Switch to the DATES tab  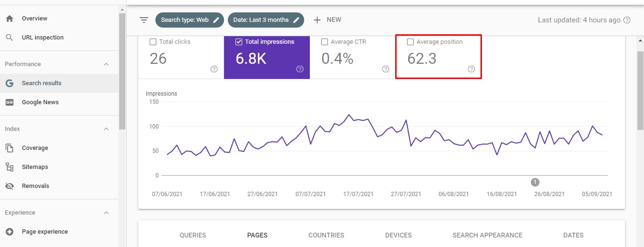[x=573, y=235]
